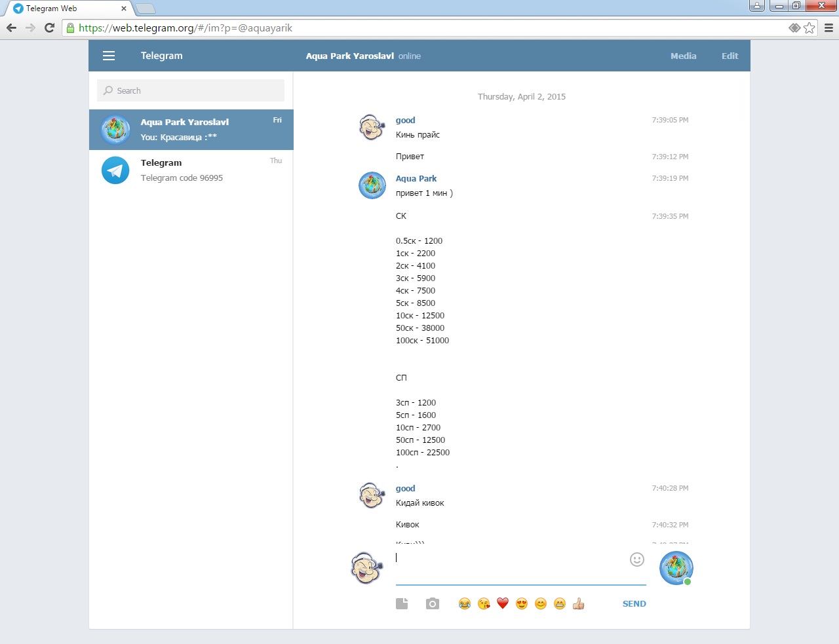Click the message 'Привет' at 7:39:12 PM
Image resolution: width=839 pixels, height=644 pixels.
410,156
